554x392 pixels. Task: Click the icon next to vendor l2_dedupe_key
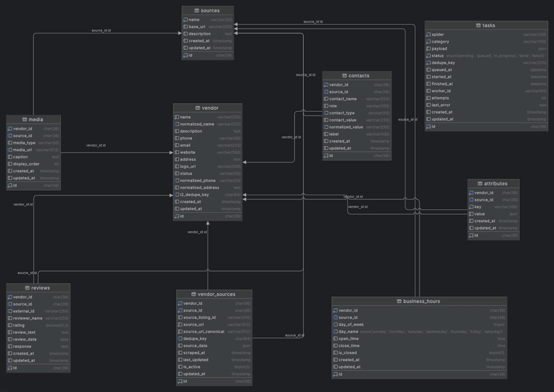coord(177,195)
